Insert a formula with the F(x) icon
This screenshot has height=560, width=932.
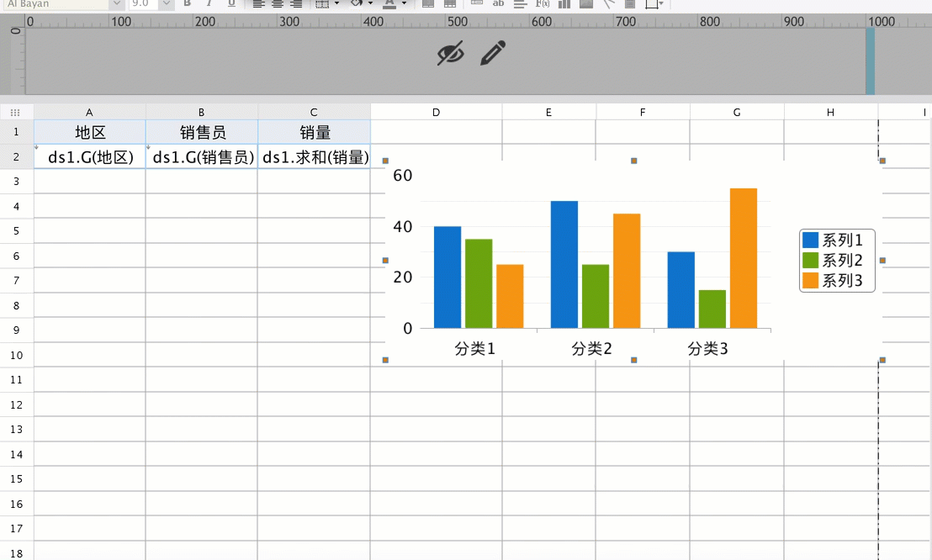(542, 3)
